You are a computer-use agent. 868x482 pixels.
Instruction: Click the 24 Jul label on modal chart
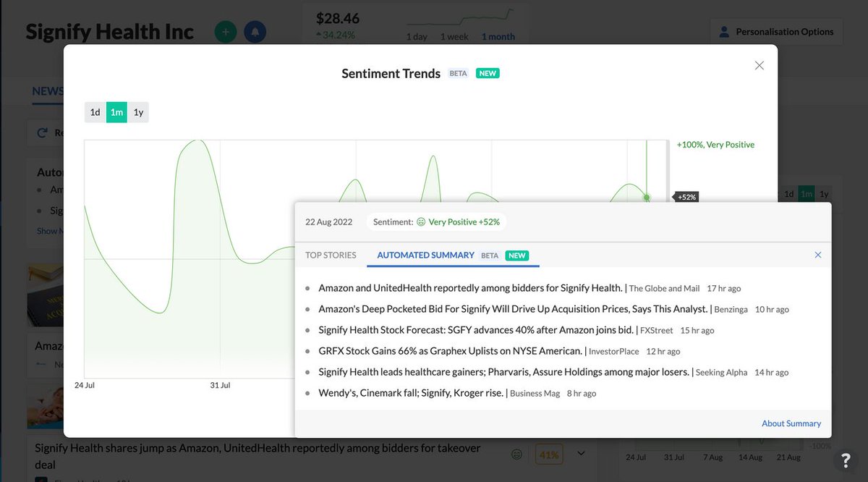(85, 385)
